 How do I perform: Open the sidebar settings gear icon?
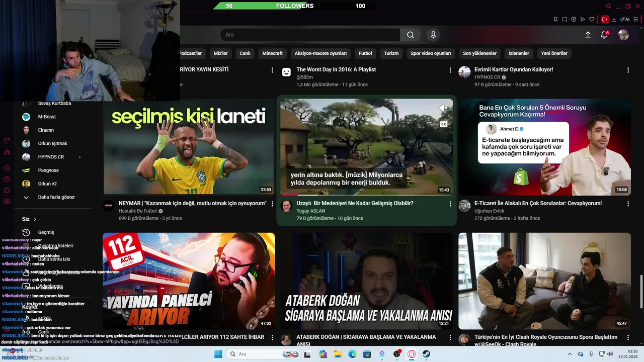click(x=7, y=201)
